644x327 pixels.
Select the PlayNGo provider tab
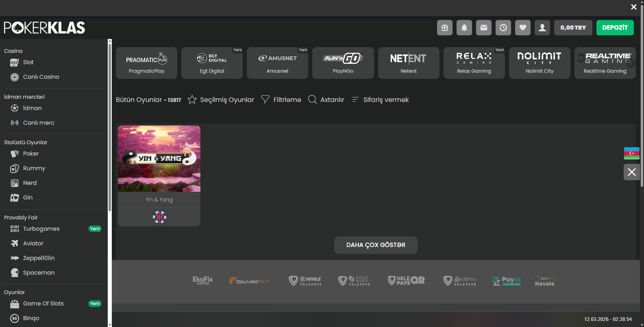coord(343,63)
